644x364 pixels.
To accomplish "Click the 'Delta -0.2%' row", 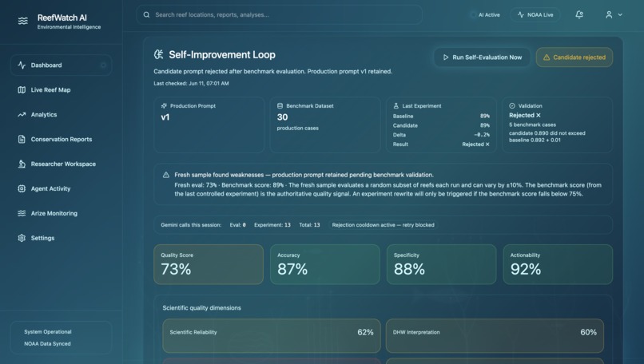I will pyautogui.click(x=441, y=135).
